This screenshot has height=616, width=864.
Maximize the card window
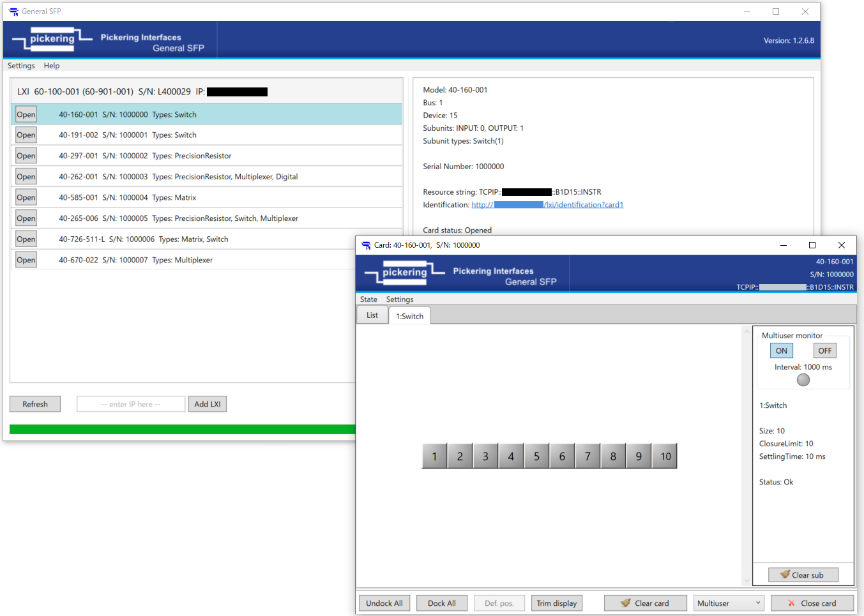(812, 245)
